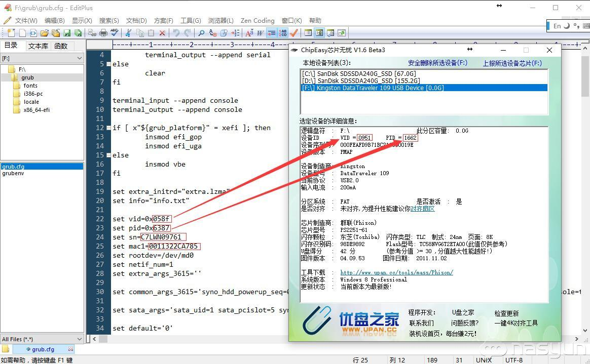Select the C:\ SanDisk SSD device row
The image size is (590, 364).
424,73
